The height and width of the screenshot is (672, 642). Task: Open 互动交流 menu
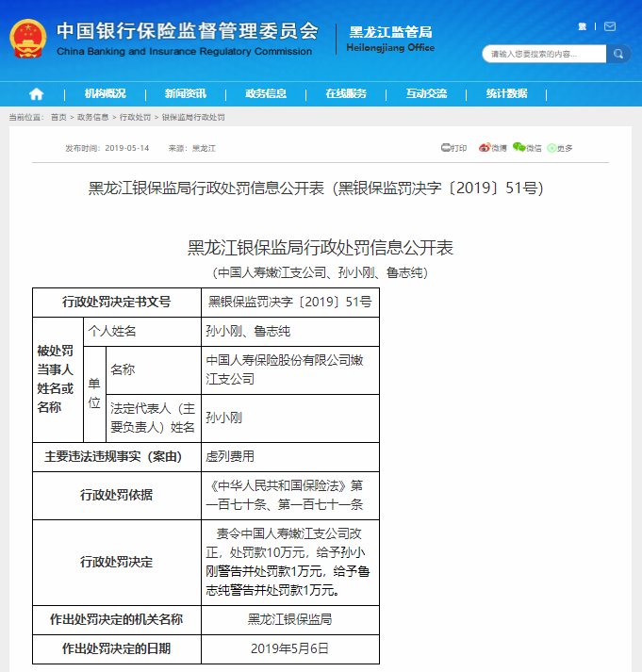tap(426, 93)
